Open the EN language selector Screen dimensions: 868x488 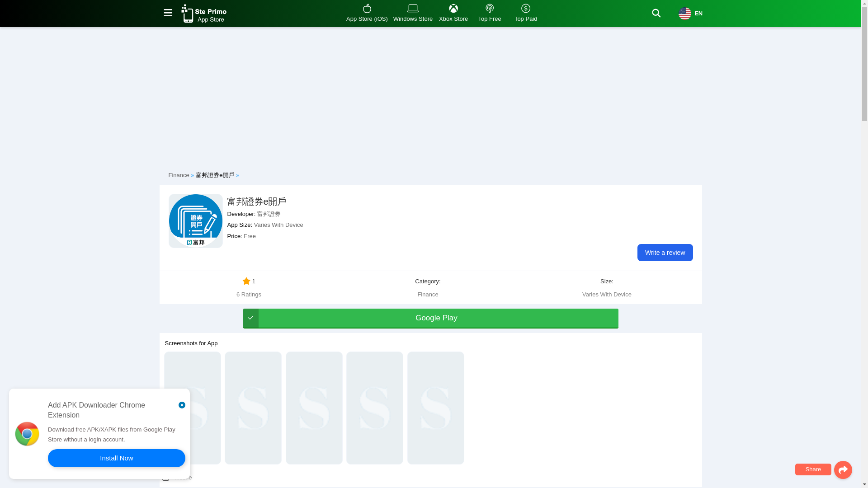point(690,14)
